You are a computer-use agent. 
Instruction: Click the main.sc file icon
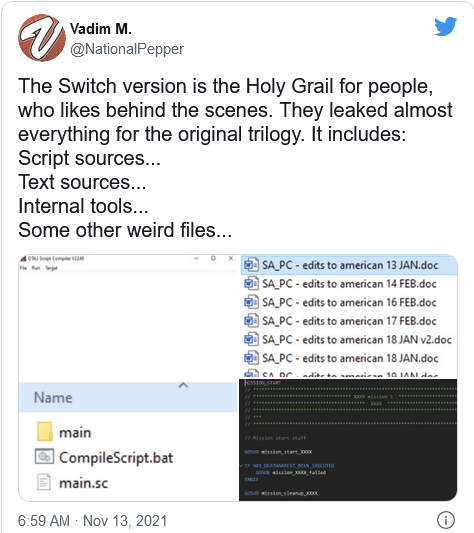point(44,482)
